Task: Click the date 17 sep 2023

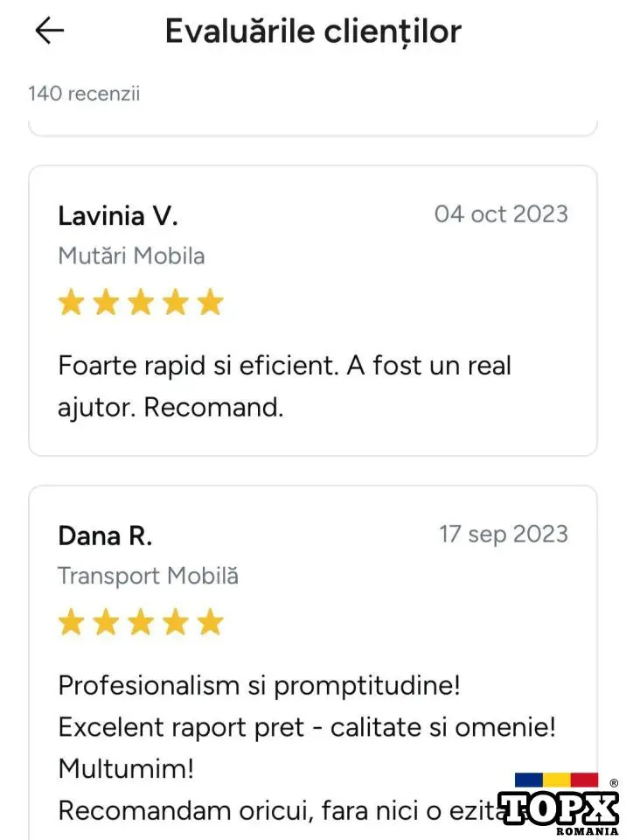Action: 503,535
